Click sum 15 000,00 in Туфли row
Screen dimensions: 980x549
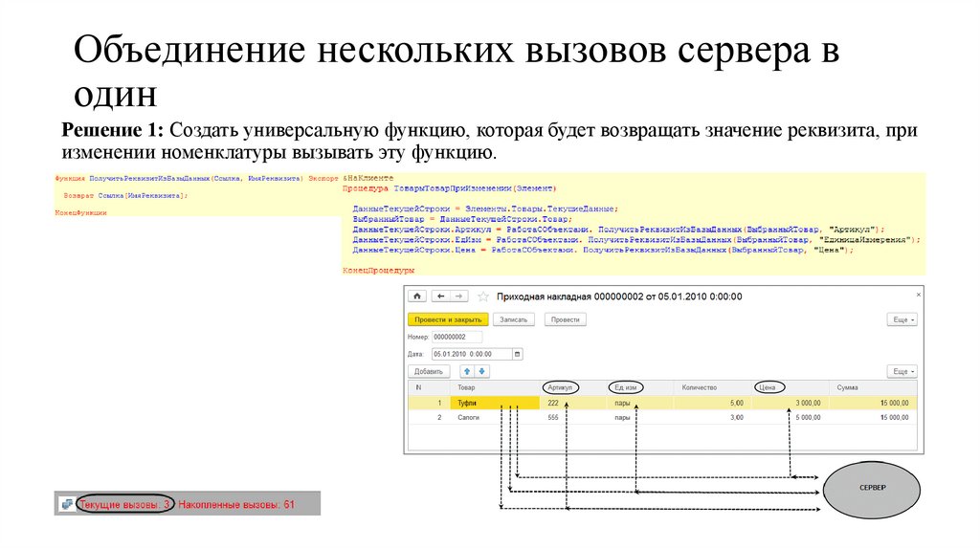pos(895,403)
